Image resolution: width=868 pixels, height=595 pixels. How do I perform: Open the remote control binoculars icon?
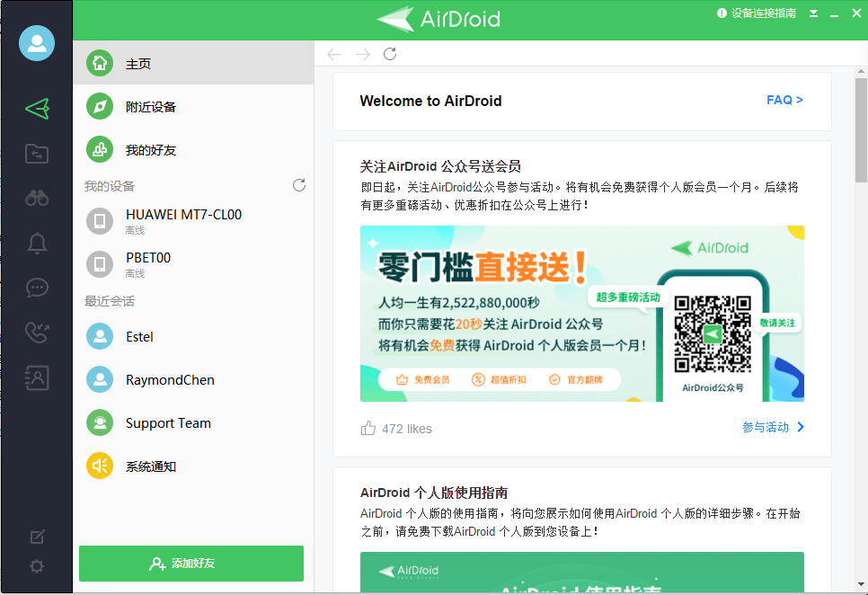coord(37,198)
